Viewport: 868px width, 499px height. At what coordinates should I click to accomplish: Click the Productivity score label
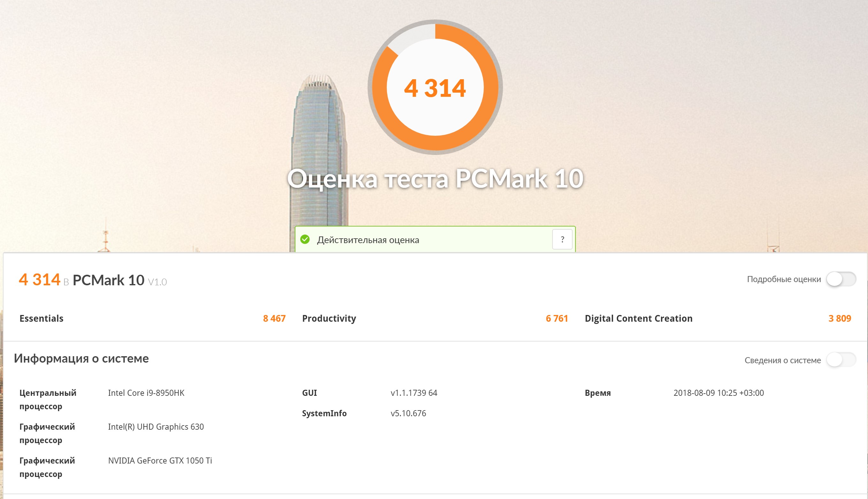click(329, 319)
